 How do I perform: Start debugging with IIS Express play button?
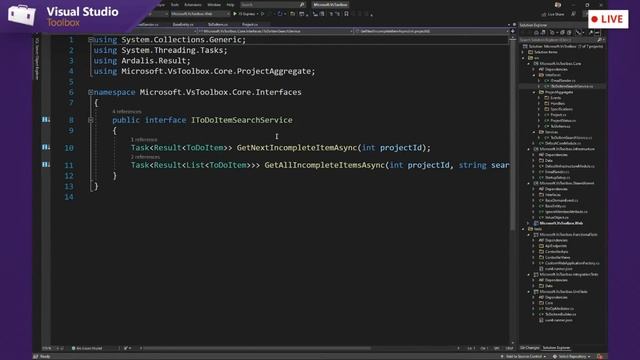[235, 14]
